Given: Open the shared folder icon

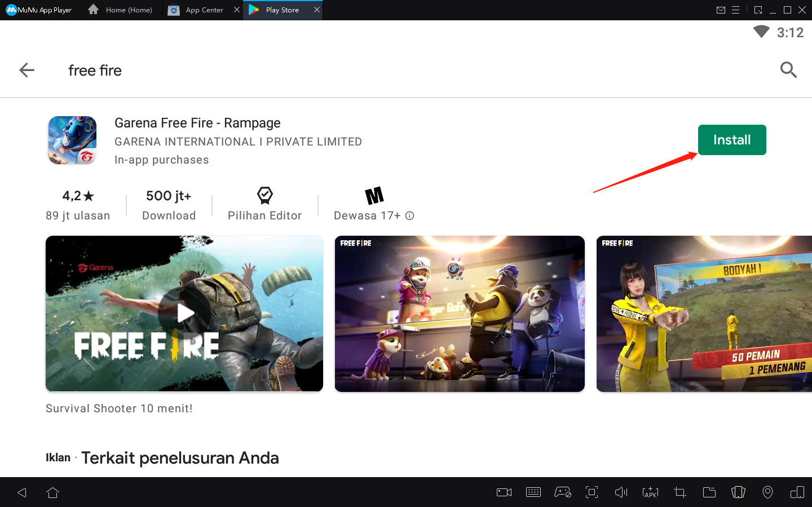Looking at the screenshot, I should pos(709,492).
